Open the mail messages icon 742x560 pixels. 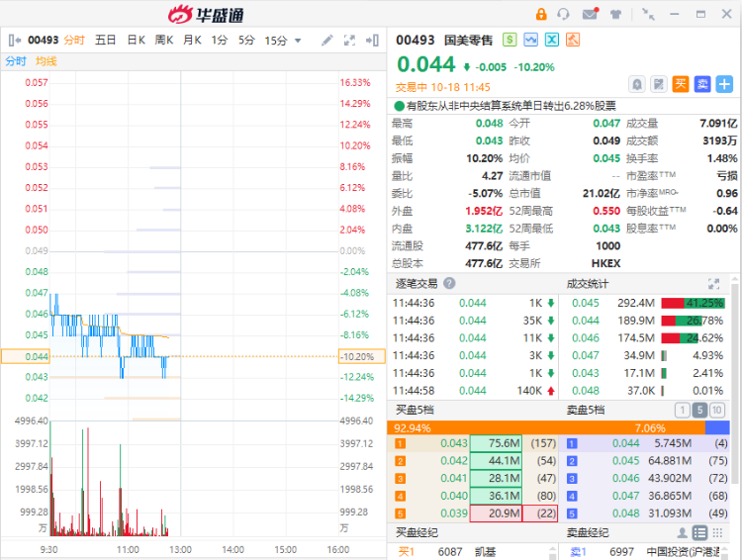pos(590,14)
